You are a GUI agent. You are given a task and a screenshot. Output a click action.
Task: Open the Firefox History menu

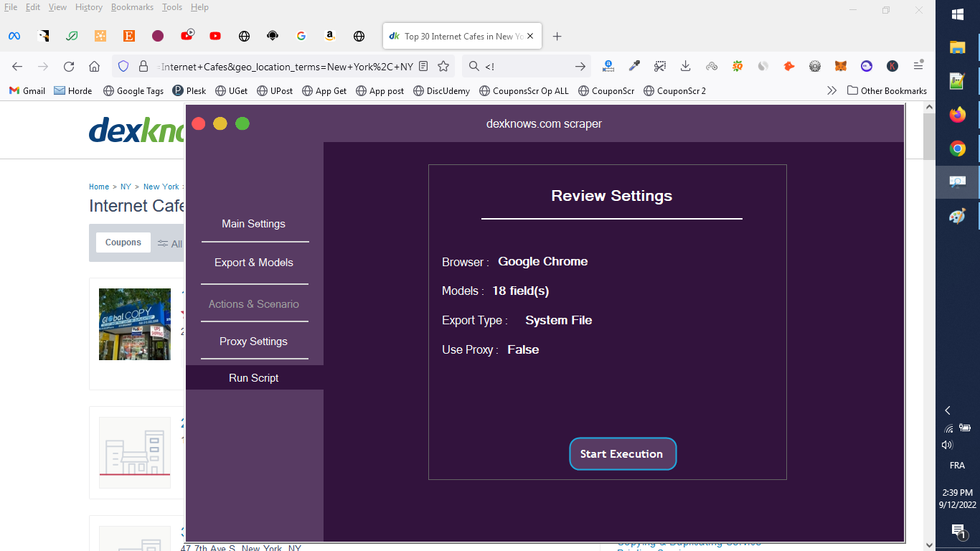[89, 7]
